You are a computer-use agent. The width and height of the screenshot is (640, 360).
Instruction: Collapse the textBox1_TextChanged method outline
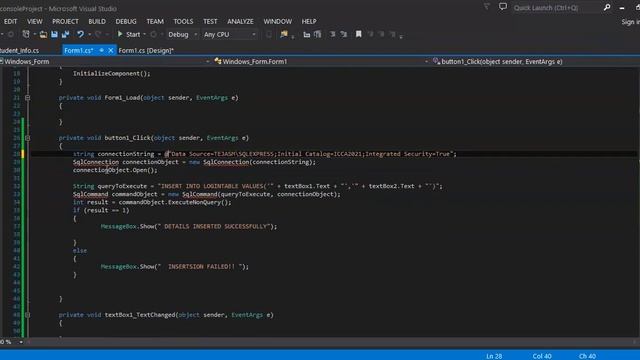(x=27, y=315)
